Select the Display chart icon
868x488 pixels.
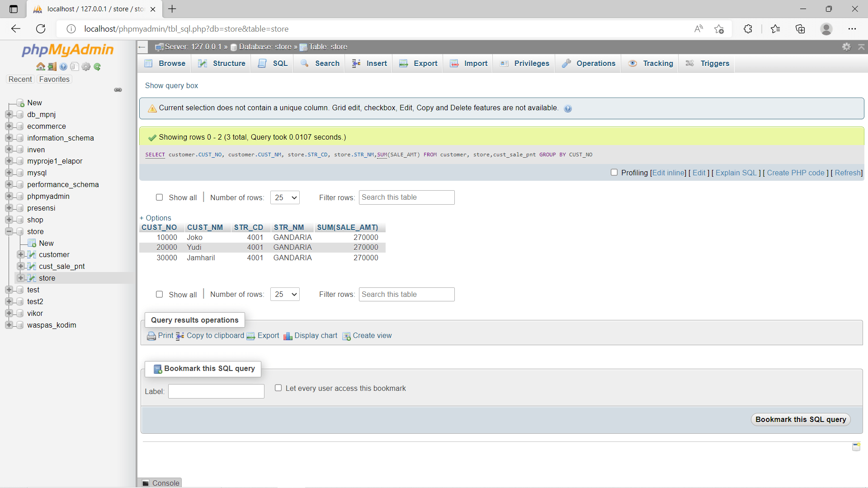[x=288, y=336]
